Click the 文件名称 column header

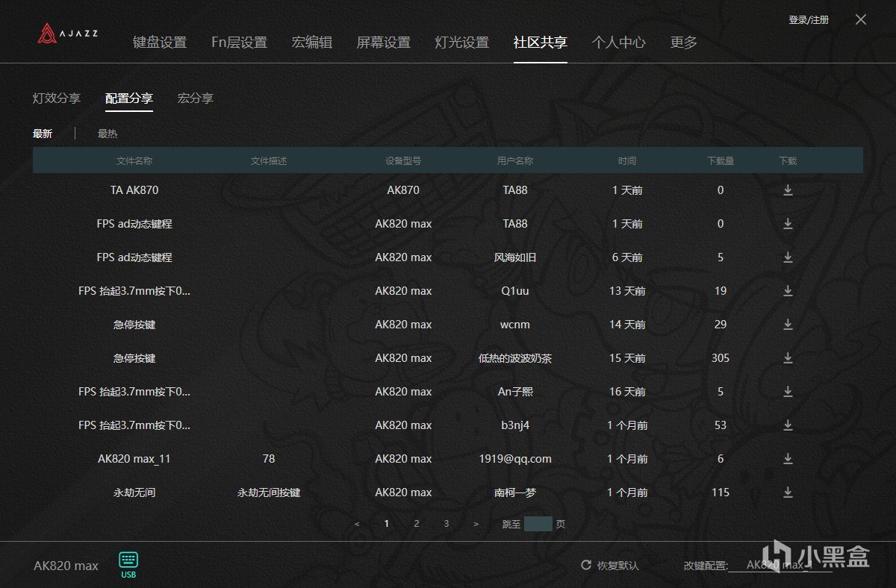tap(134, 160)
